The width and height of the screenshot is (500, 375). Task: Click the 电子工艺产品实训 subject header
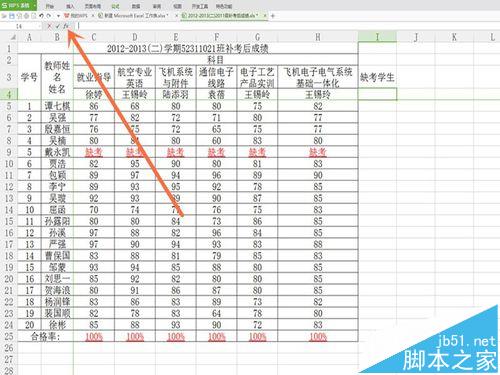(257, 77)
